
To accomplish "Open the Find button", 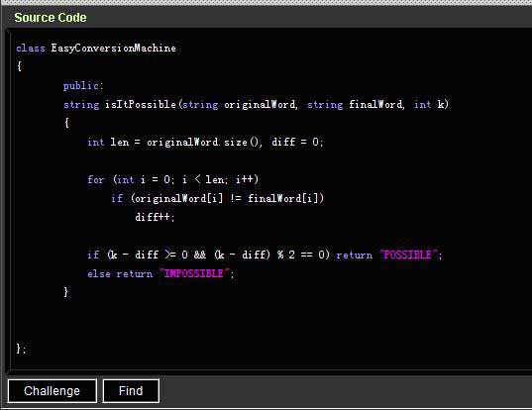I will pos(131,391).
